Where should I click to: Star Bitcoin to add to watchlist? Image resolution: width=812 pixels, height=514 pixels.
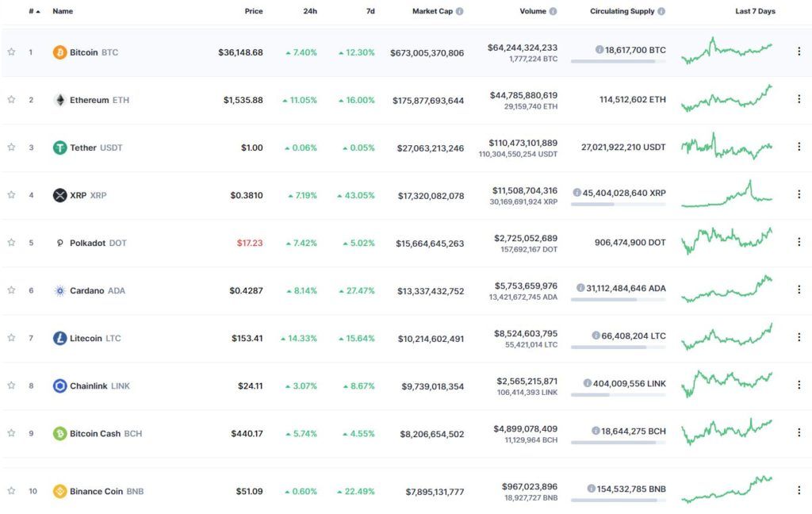click(11, 52)
